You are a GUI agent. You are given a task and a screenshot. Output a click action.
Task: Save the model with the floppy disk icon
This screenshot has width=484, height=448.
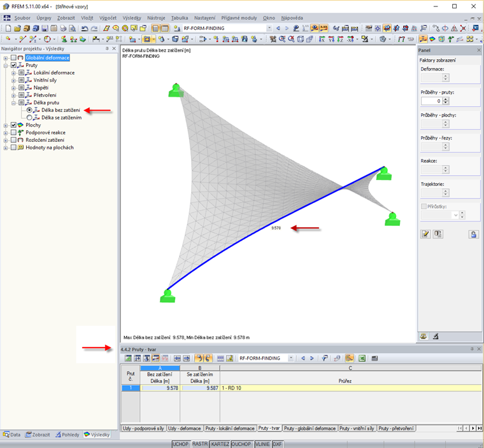pos(45,29)
